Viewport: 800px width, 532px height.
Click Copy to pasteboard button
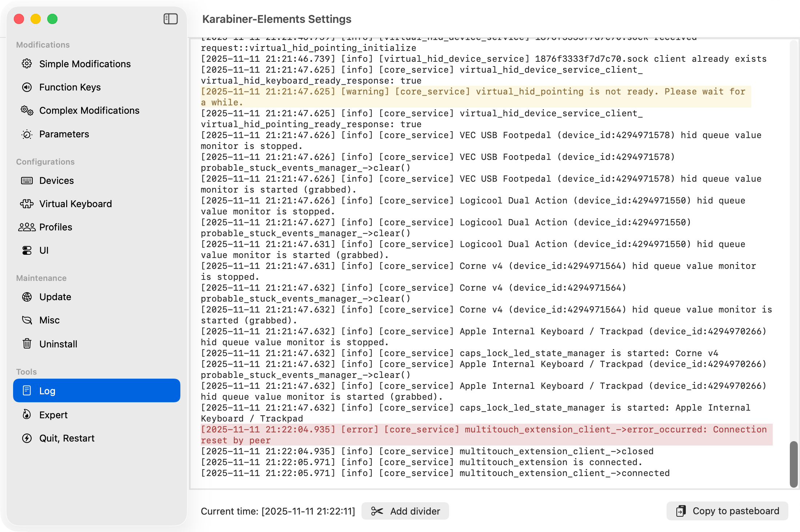point(727,511)
